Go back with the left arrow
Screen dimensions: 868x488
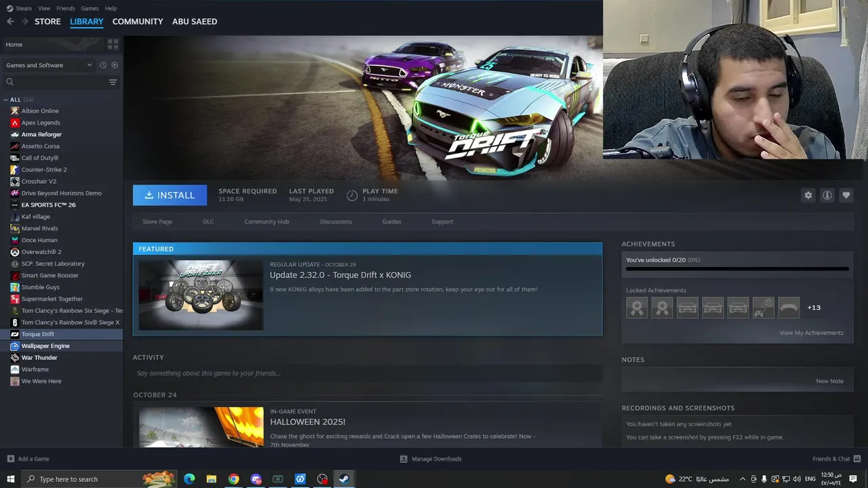pyautogui.click(x=10, y=22)
